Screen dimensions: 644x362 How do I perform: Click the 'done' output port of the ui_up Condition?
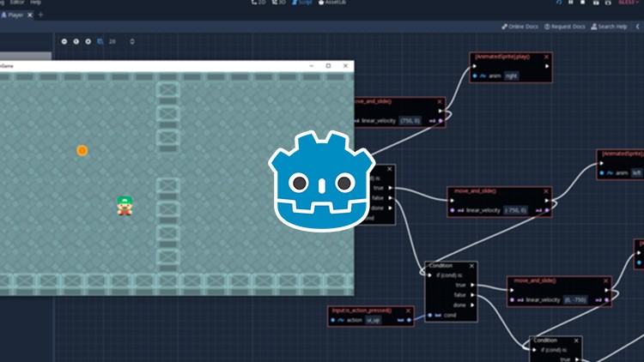(x=473, y=305)
